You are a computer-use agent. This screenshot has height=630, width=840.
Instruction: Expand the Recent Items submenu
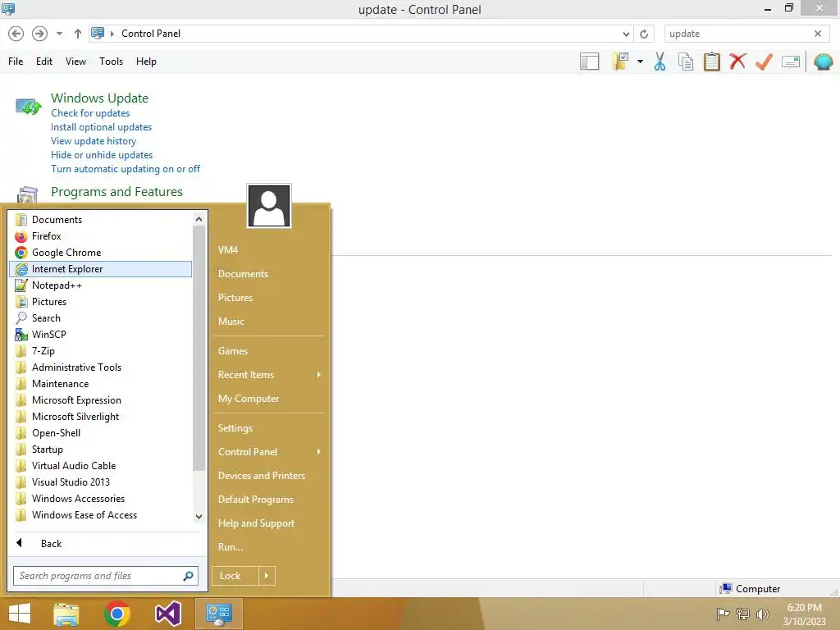tap(269, 375)
